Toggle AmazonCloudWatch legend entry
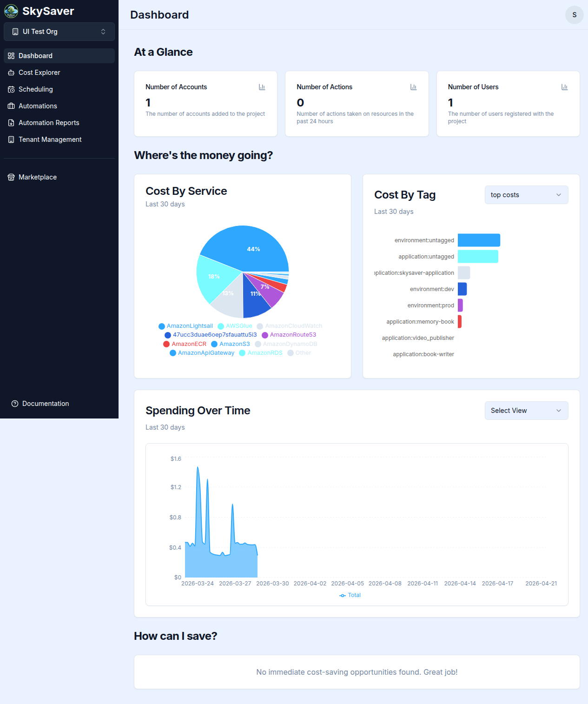The width and height of the screenshot is (588, 704). coord(289,326)
